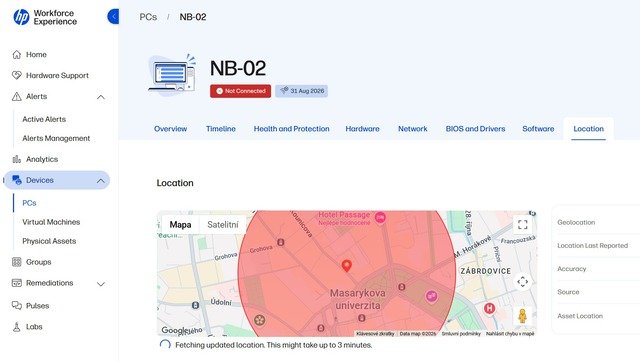640x362 pixels.
Task: Click Smluvní podmínky map link
Action: (x=461, y=334)
